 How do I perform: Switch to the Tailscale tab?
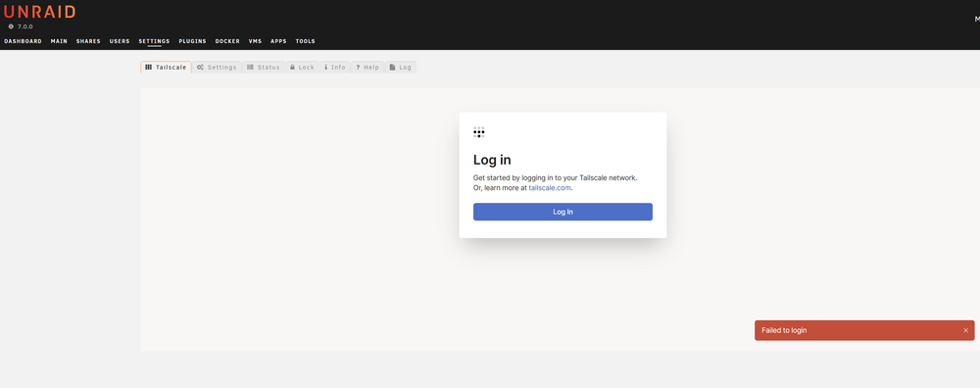click(167, 67)
